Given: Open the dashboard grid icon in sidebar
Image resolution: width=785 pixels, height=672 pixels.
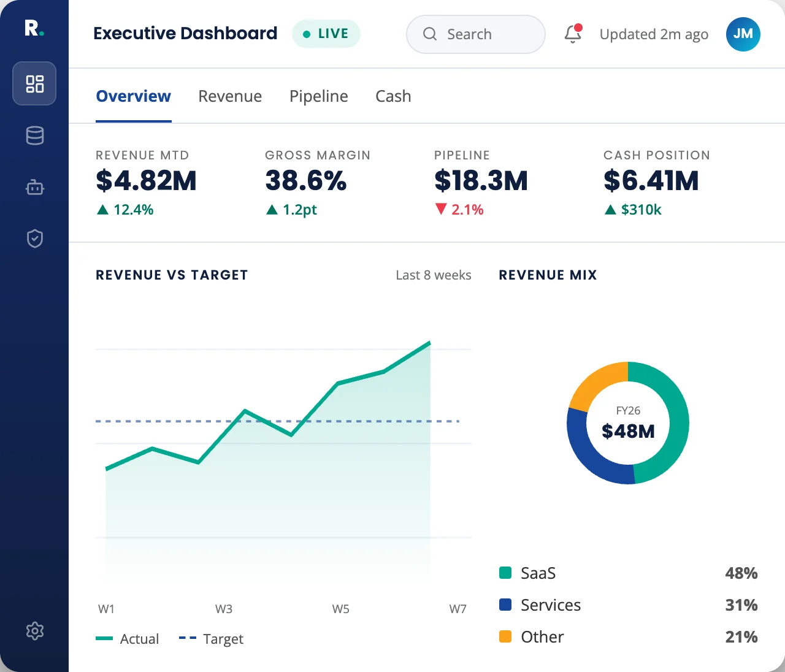Looking at the screenshot, I should pos(34,83).
